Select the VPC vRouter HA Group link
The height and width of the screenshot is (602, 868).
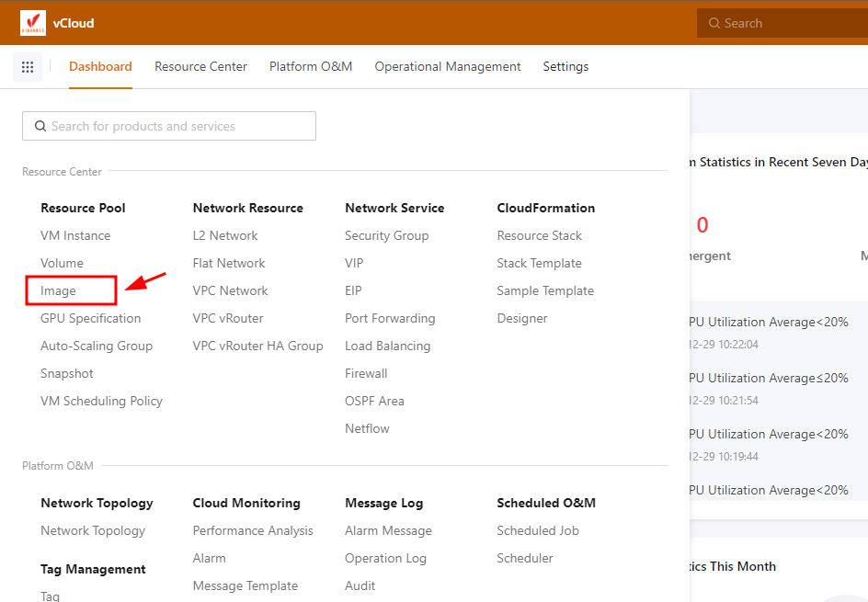click(257, 346)
